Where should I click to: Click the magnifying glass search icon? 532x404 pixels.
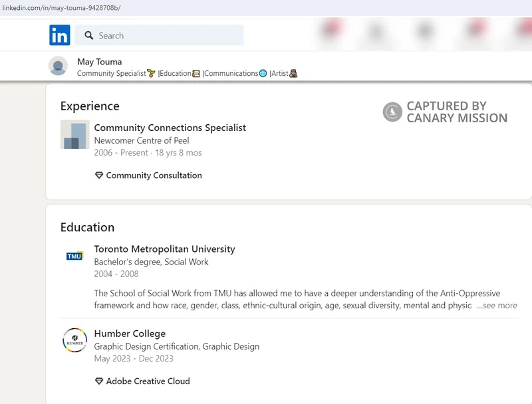click(88, 36)
